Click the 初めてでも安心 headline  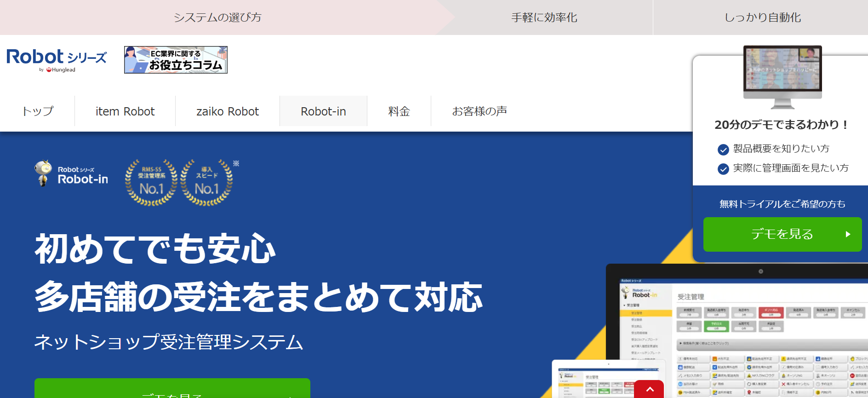[155, 249]
